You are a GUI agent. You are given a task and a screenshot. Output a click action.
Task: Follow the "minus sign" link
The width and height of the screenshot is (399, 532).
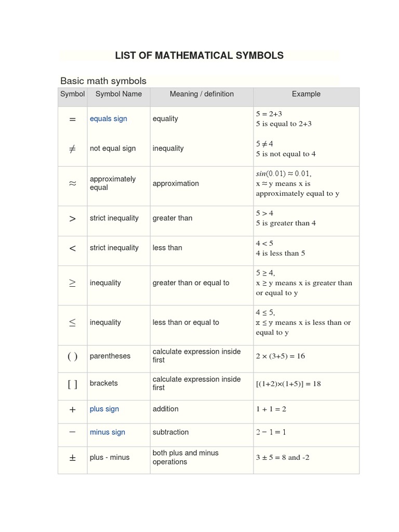[x=107, y=432]
